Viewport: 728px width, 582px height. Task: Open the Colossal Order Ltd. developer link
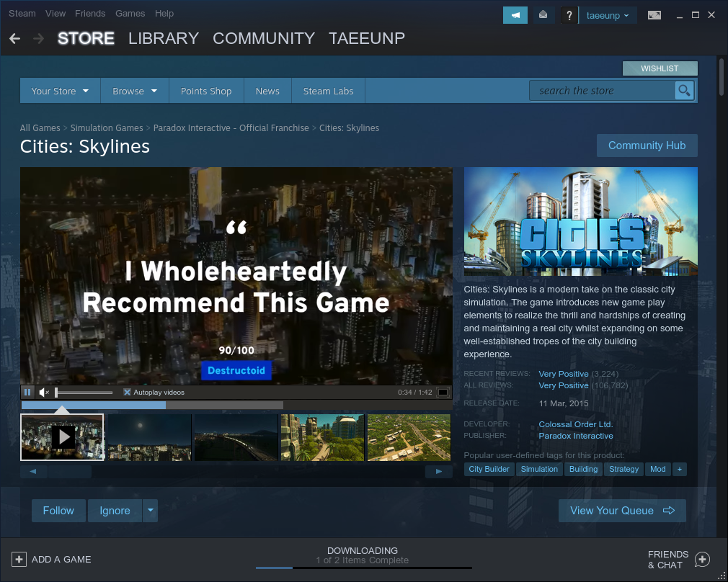tap(575, 424)
